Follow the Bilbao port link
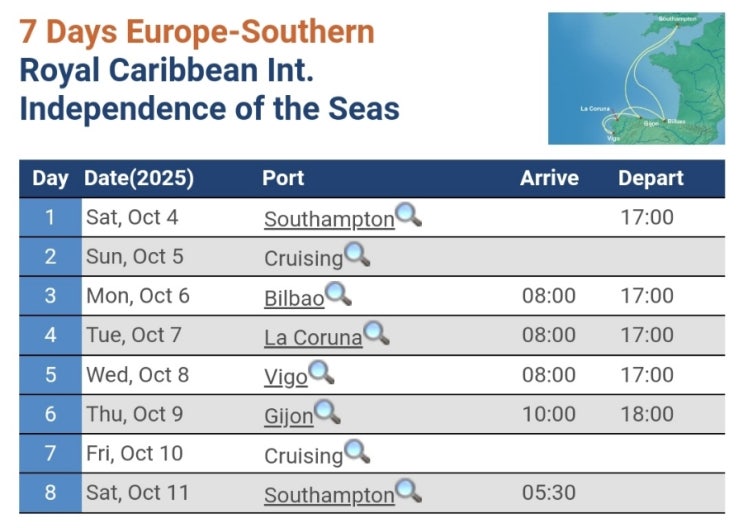 click(294, 298)
